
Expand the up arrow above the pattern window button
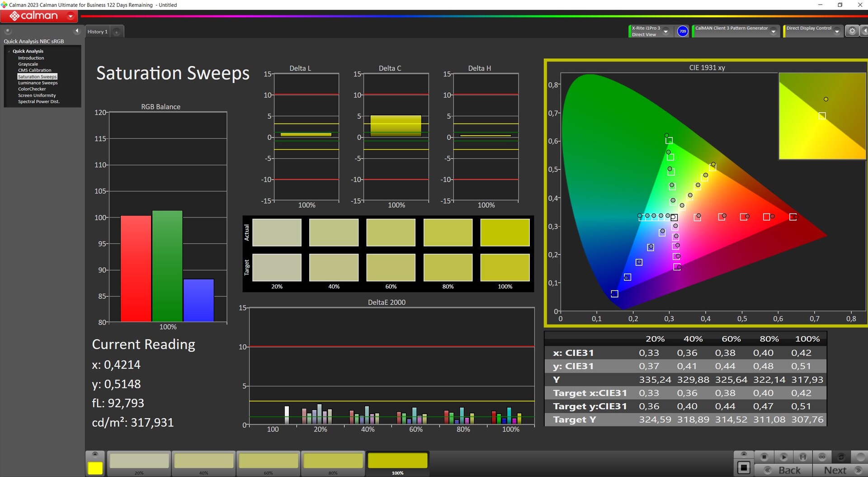(x=744, y=454)
